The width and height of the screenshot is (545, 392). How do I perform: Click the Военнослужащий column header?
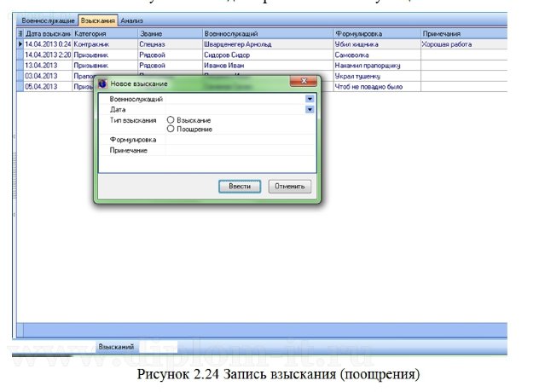point(268,34)
